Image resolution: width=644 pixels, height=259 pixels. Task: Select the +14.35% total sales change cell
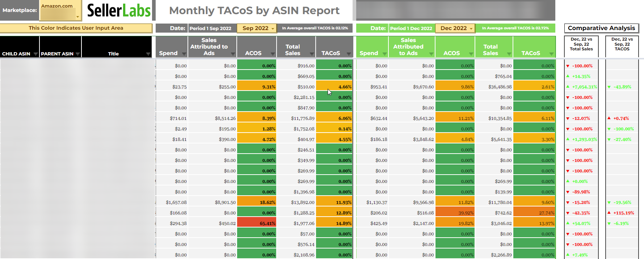(581, 76)
